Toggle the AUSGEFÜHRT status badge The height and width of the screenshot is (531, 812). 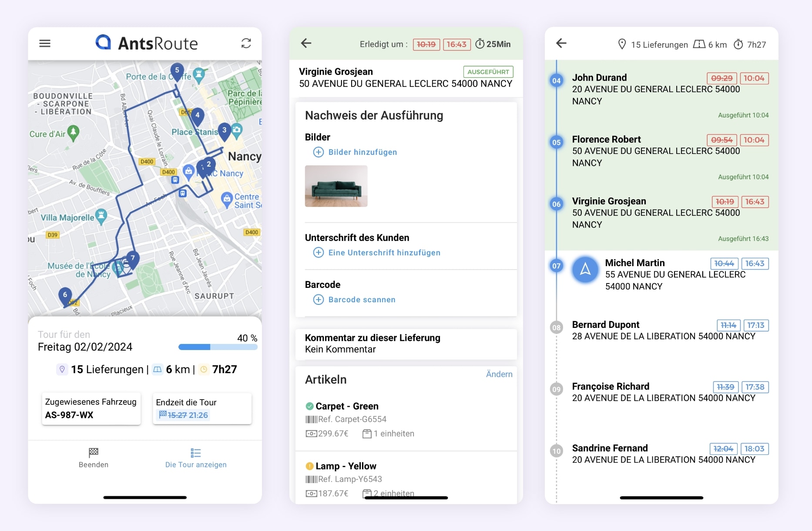pos(488,72)
